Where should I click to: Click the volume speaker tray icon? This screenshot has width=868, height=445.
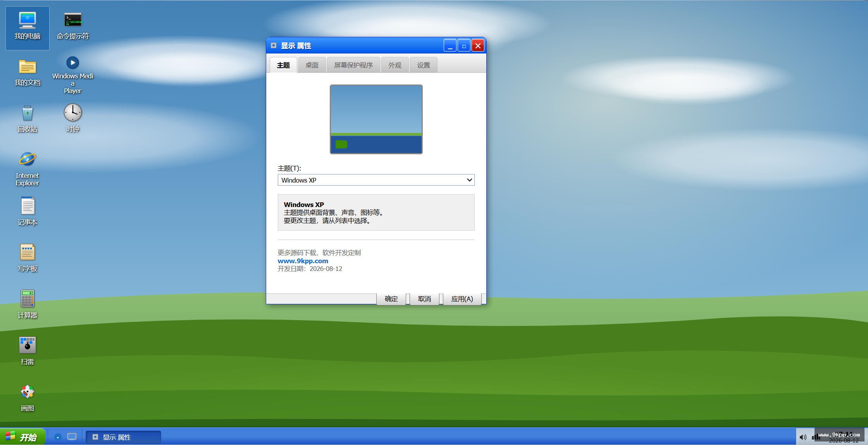point(803,437)
